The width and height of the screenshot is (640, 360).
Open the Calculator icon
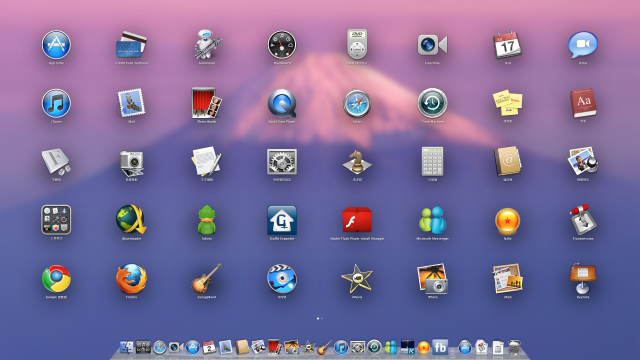[x=432, y=162]
